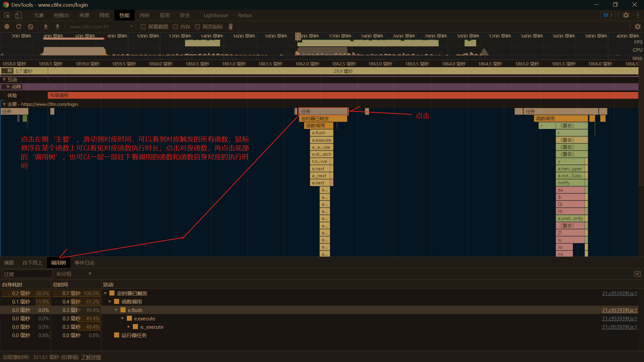The height and width of the screenshot is (362, 644).
Task: Click the clear recording icon
Action: pos(31,27)
